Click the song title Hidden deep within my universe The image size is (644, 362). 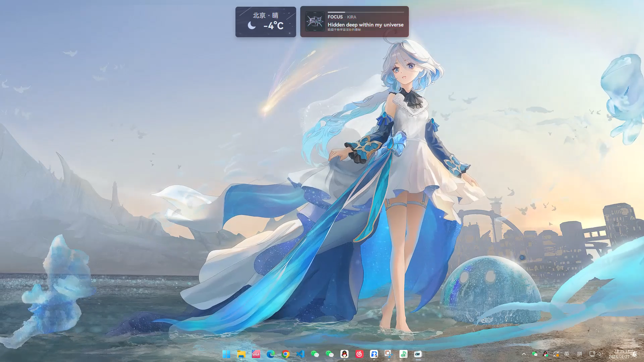tap(366, 24)
